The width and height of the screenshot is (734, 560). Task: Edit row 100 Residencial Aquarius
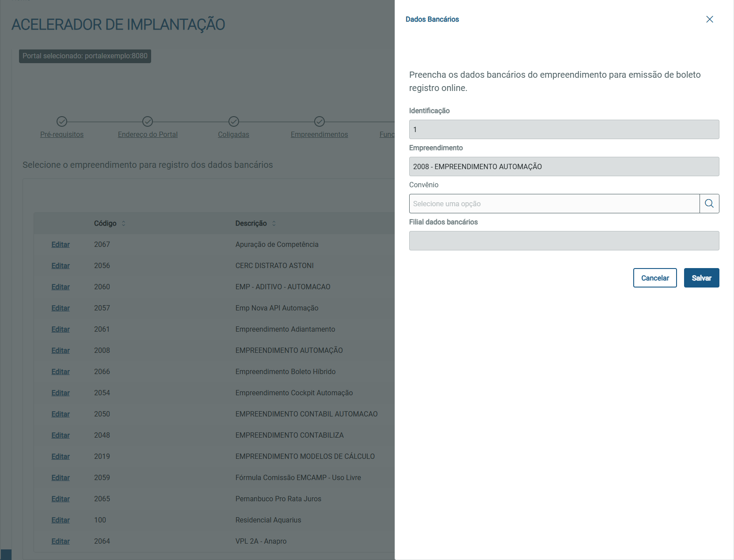(61, 520)
